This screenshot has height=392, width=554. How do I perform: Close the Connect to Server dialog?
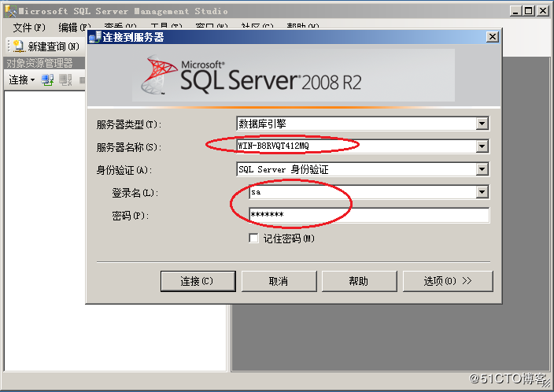click(x=492, y=37)
